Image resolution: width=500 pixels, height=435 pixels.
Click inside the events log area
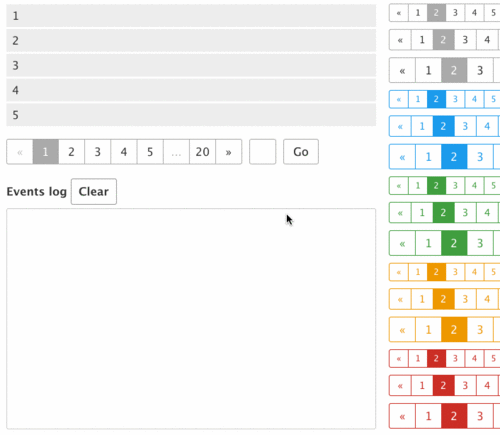191,319
